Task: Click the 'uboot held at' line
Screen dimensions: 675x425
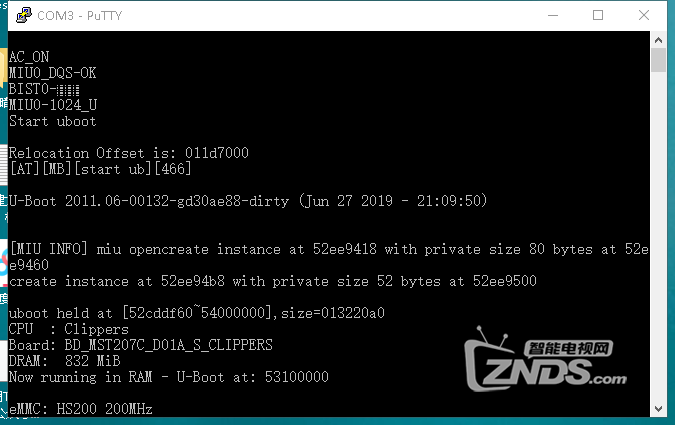Action: pos(197,313)
